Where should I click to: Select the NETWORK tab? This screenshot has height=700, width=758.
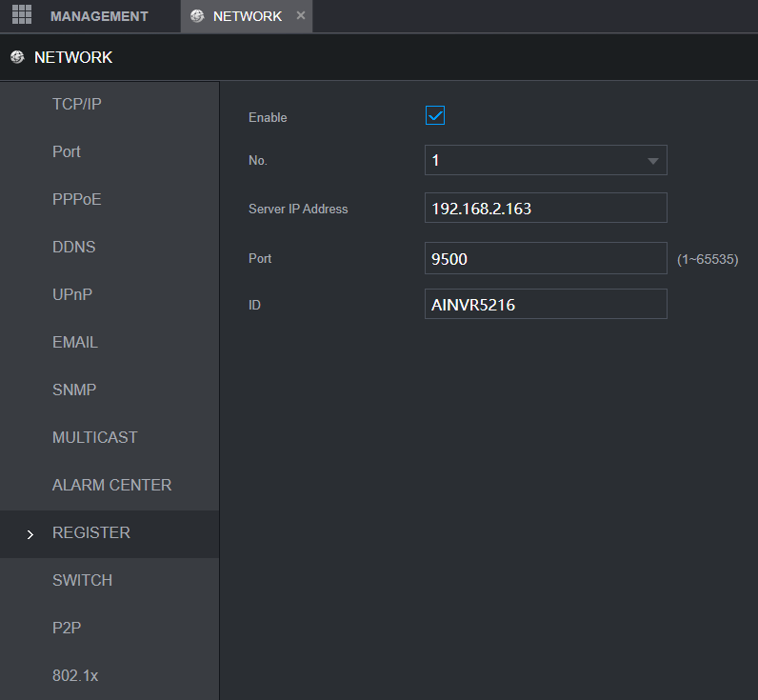247,16
